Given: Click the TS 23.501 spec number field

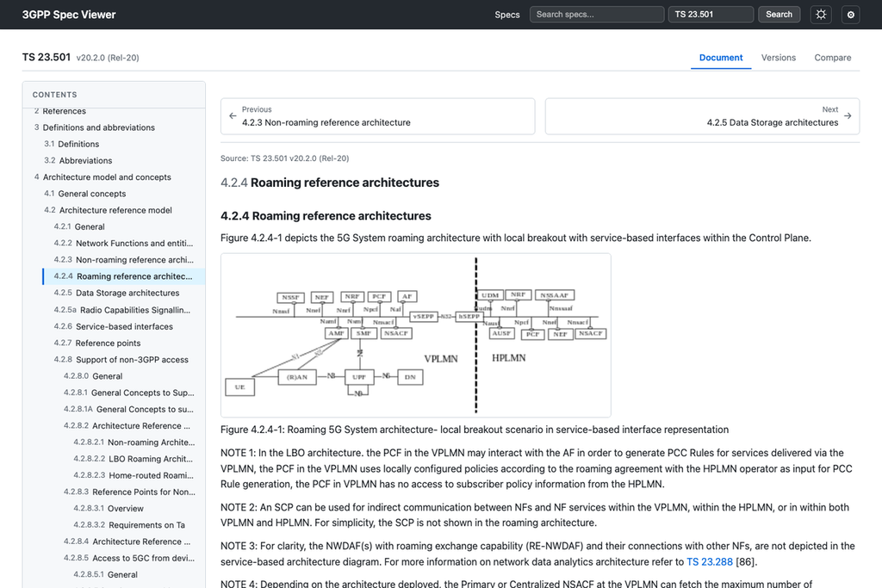Looking at the screenshot, I should tap(711, 15).
